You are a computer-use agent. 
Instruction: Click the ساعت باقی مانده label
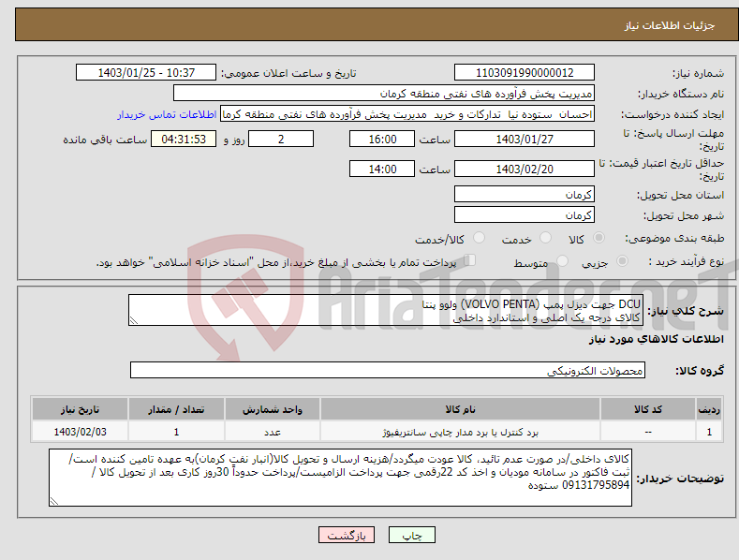[x=105, y=140]
